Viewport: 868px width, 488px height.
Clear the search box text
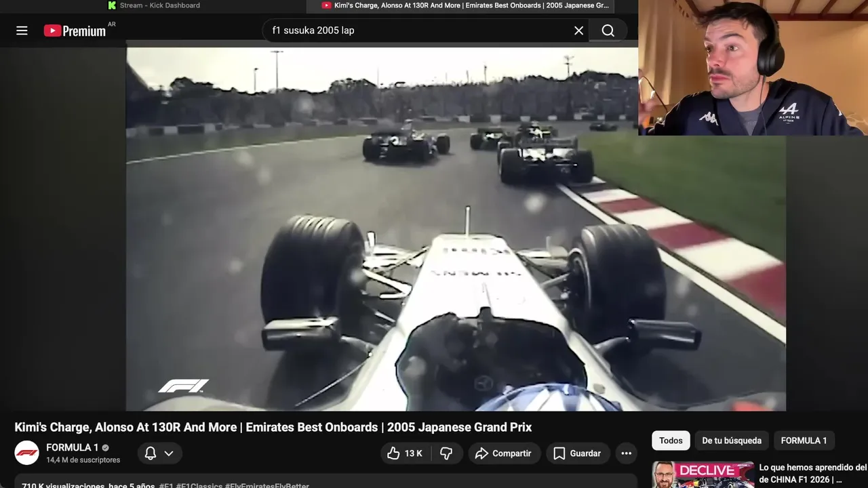(x=578, y=30)
